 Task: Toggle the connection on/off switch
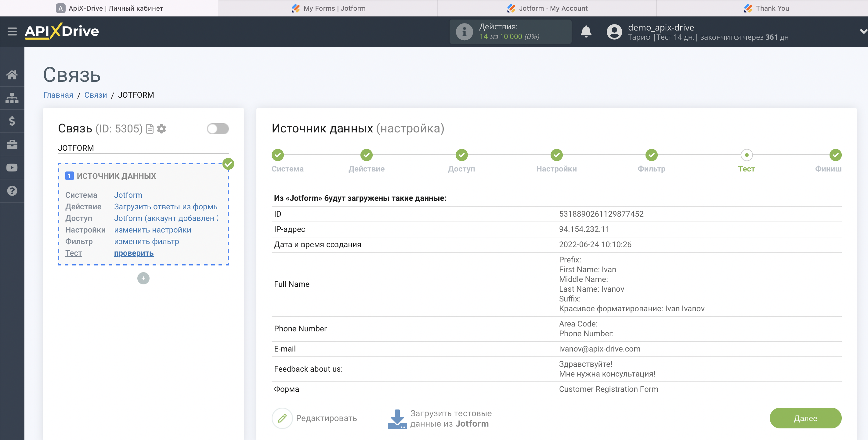point(218,129)
